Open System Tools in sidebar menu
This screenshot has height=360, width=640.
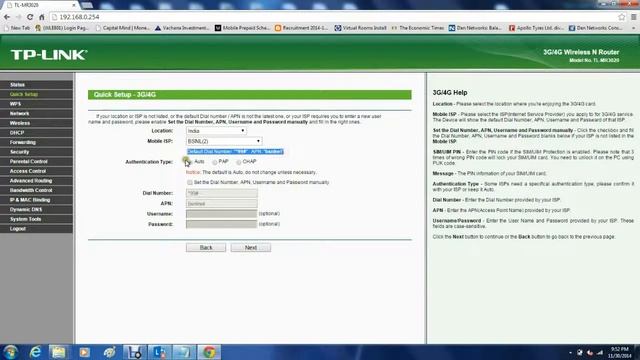coord(36,219)
